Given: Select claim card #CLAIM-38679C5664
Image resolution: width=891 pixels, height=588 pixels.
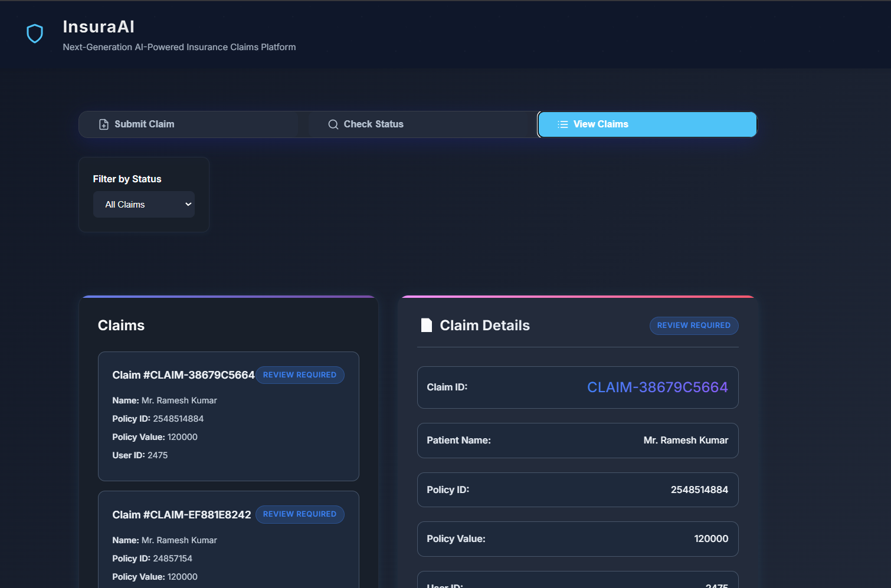Looking at the screenshot, I should [228, 416].
